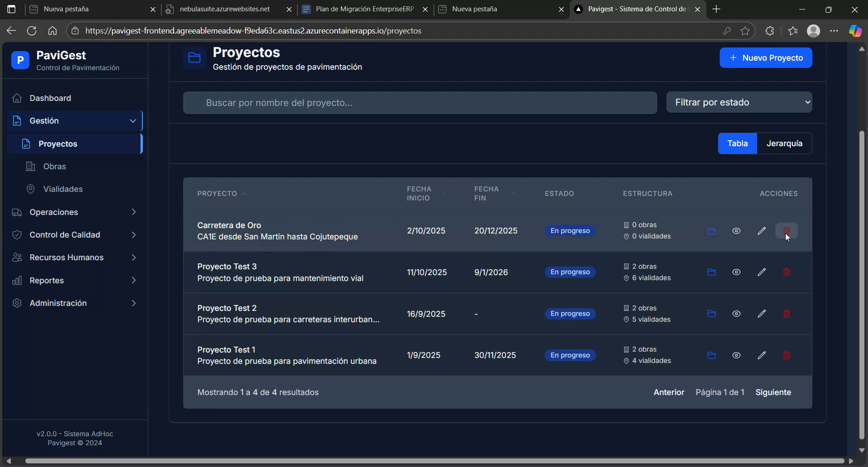Viewport: 868px width, 467px height.
Task: Sort projects by the Proyecto column arrow
Action: [x=244, y=193]
